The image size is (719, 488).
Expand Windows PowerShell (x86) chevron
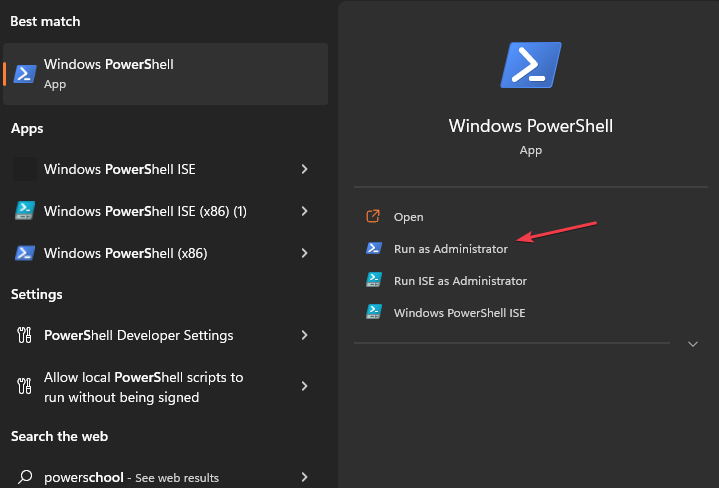coord(304,253)
